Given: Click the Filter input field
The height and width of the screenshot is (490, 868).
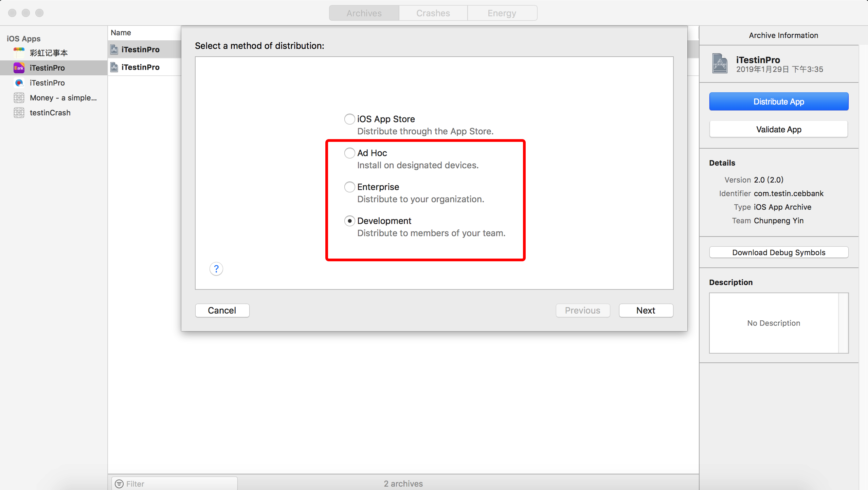Looking at the screenshot, I should (x=175, y=484).
